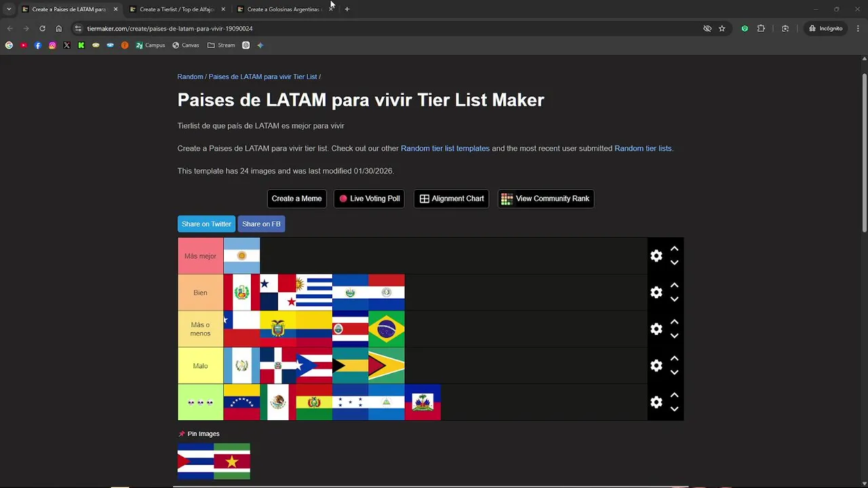Open user submitted Random tier lists link
The width and height of the screenshot is (868, 488).
tap(643, 148)
